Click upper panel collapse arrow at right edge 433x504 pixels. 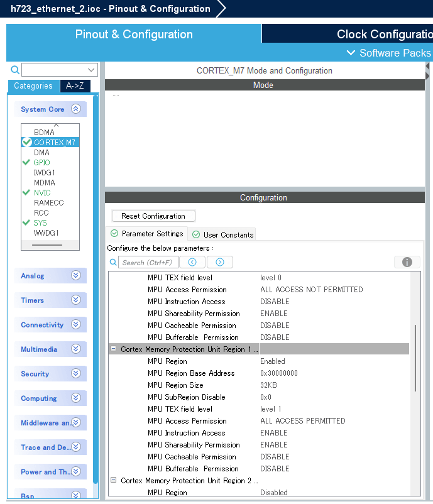(x=427, y=66)
